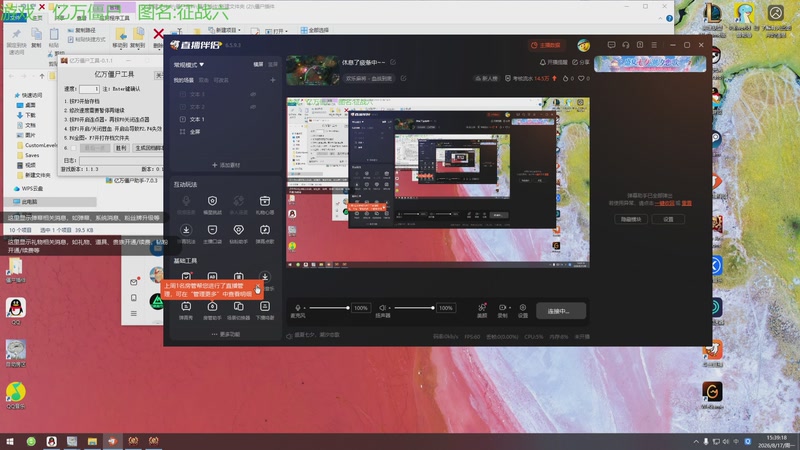This screenshot has width=800, height=450.
Task: Open the 钻粉助手 diamond icon
Action: [x=238, y=230]
